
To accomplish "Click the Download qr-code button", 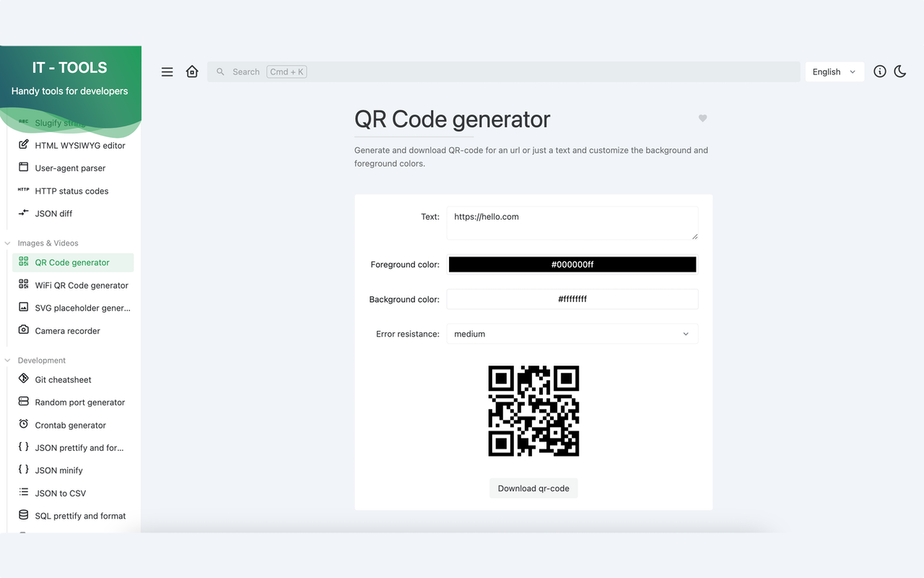I will click(533, 488).
